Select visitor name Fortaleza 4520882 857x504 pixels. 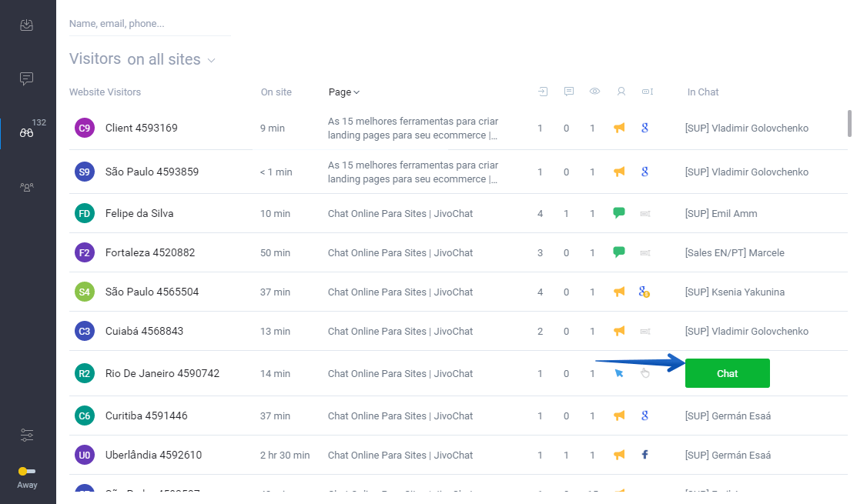point(150,253)
